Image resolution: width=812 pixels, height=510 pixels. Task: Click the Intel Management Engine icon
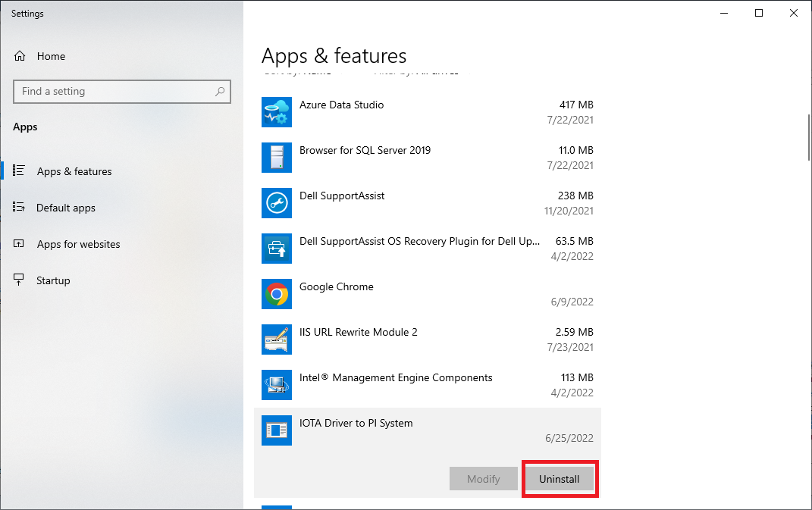[x=277, y=385]
